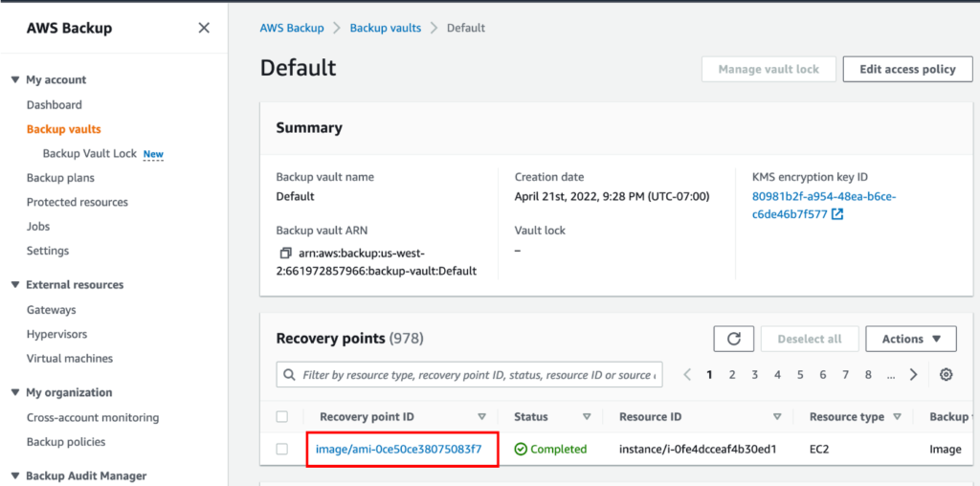Viewport: 980px width, 486px height.
Task: Sort by Resource type column arrow
Action: [x=898, y=417]
